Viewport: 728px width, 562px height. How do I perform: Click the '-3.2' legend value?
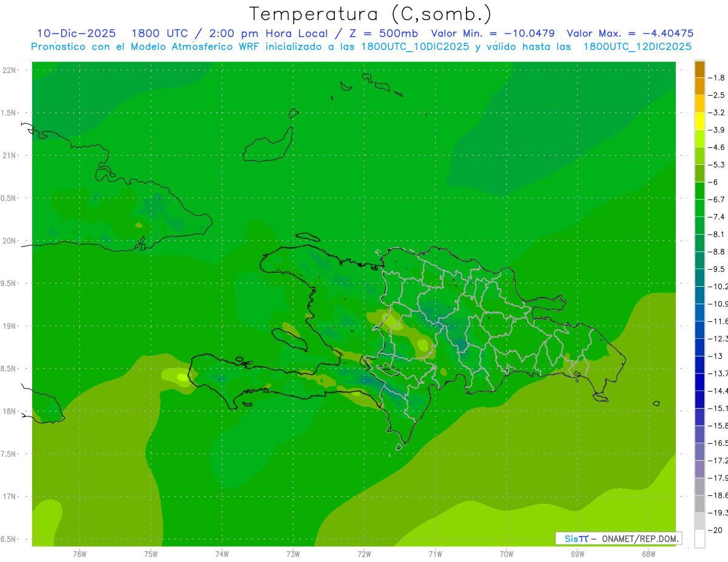tap(716, 113)
